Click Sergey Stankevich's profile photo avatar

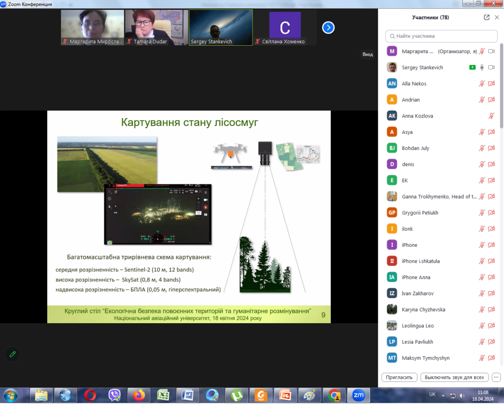coord(392,67)
